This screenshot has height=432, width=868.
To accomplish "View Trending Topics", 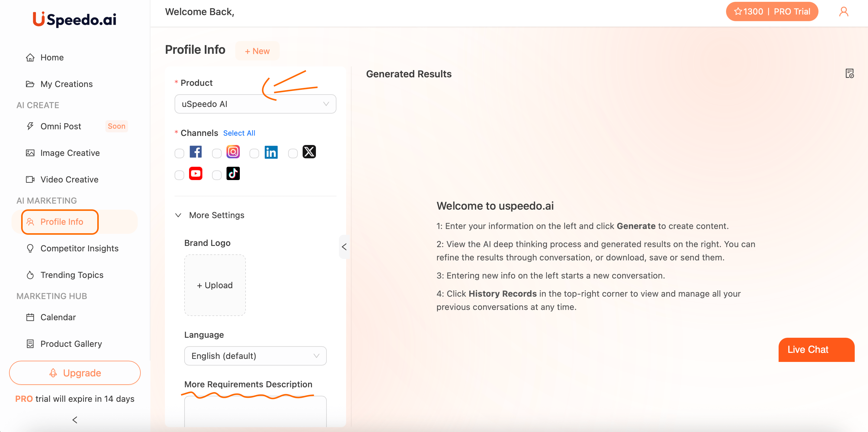I will pyautogui.click(x=72, y=275).
